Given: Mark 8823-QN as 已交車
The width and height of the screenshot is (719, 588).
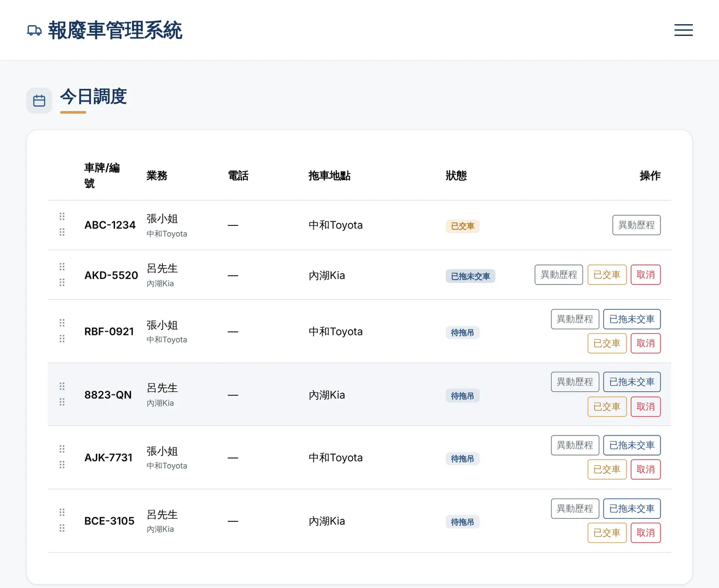Looking at the screenshot, I should [607, 407].
